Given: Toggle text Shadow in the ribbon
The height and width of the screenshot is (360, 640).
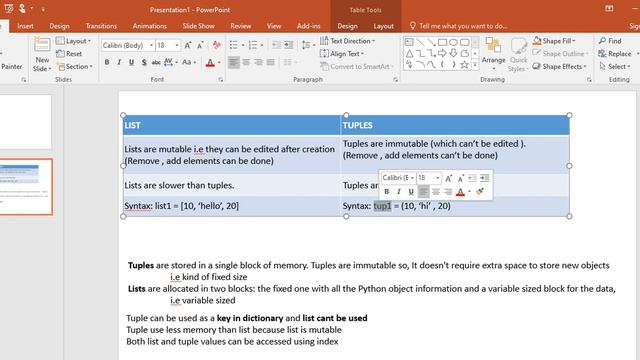Looking at the screenshot, I should 144,62.
